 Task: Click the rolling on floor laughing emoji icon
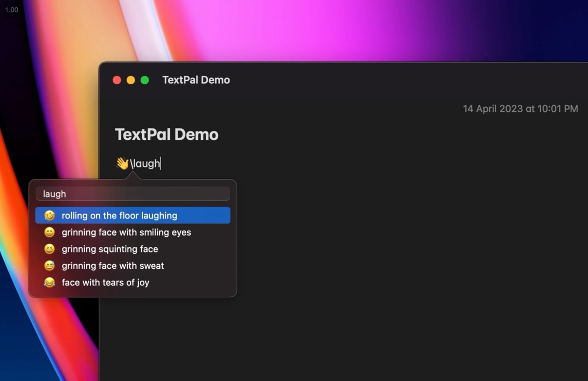click(x=49, y=216)
